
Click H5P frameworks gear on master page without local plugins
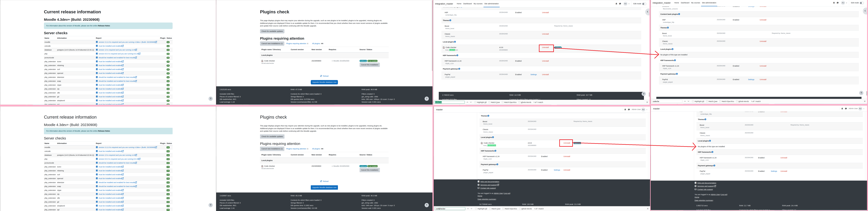[712, 152]
